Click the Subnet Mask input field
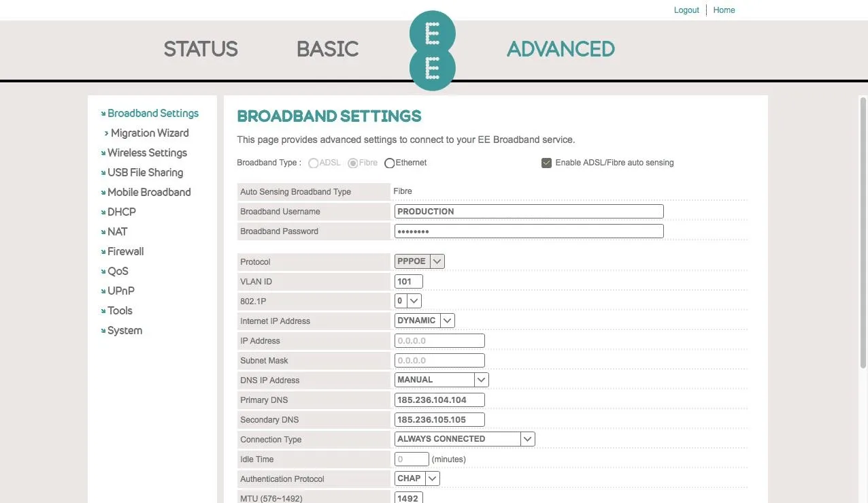Viewport: 868px width, 503px height. [x=439, y=360]
